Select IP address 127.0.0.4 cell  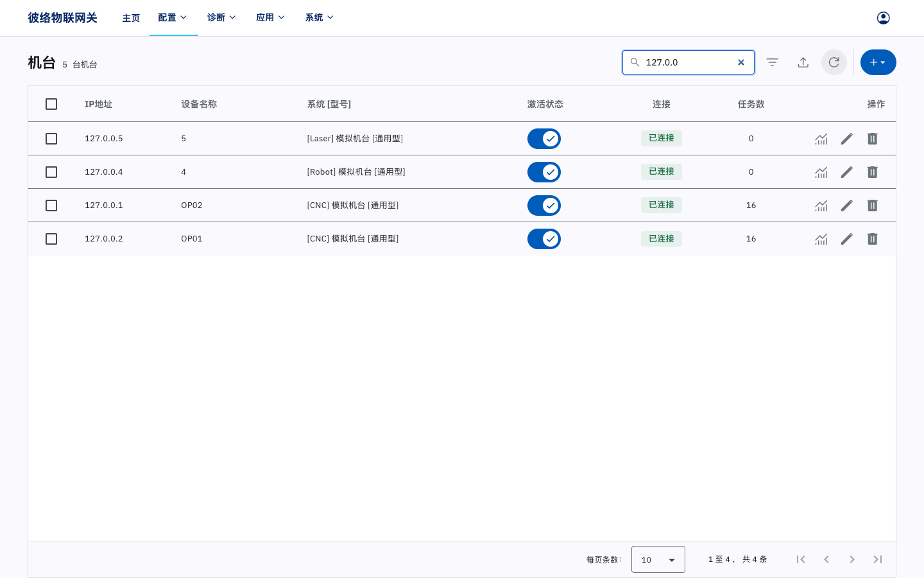pos(104,172)
